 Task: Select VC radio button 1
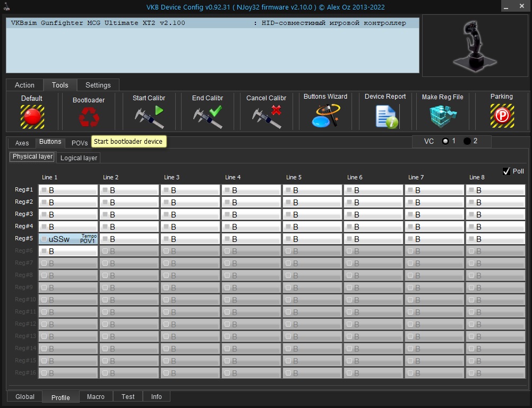tap(445, 141)
